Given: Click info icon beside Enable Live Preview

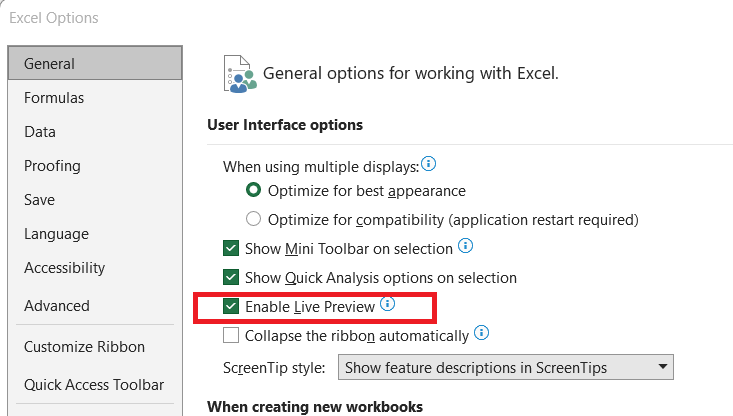Looking at the screenshot, I should 387,304.
